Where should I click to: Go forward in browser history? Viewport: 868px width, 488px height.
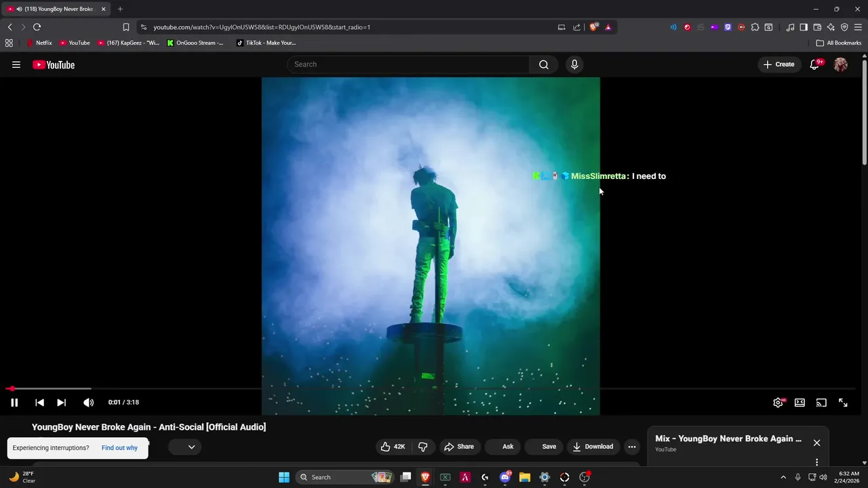(23, 27)
